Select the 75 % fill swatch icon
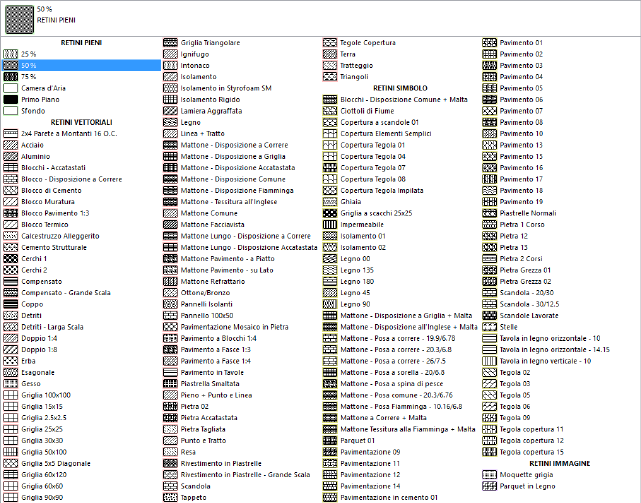 click(11, 76)
